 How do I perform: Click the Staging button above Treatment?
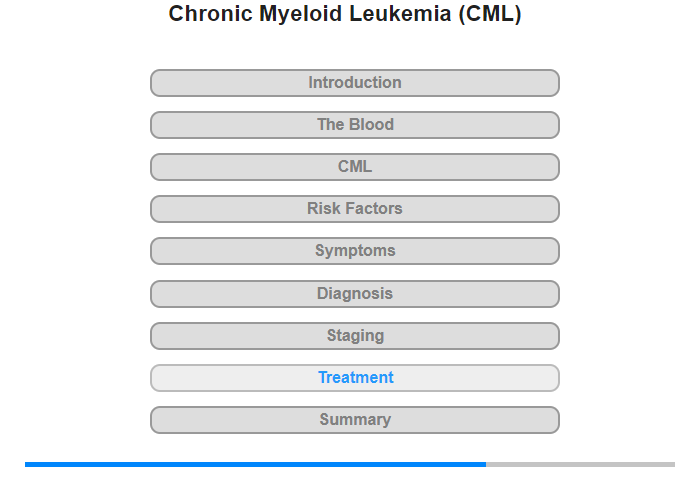pos(355,336)
